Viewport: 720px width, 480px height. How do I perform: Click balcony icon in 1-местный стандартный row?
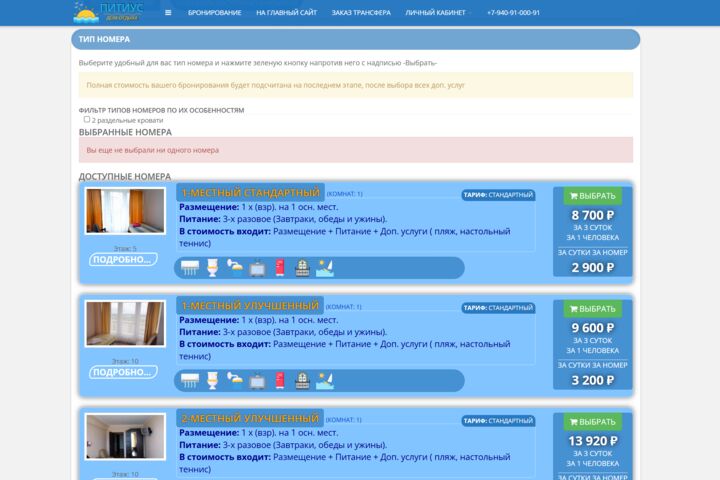(x=302, y=268)
